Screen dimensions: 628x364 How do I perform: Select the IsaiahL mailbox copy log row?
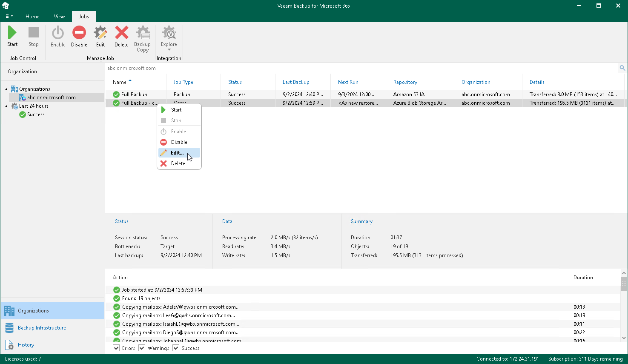point(363,324)
